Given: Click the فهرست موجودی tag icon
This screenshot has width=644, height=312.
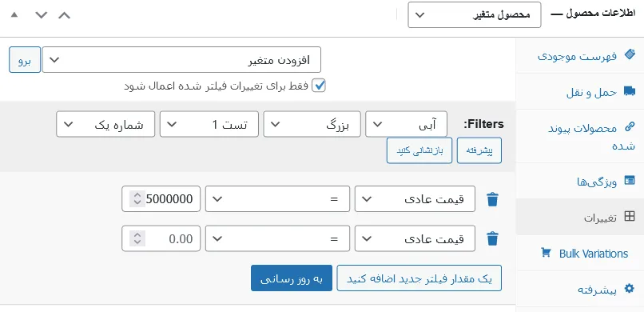Looking at the screenshot, I should 629,54.
